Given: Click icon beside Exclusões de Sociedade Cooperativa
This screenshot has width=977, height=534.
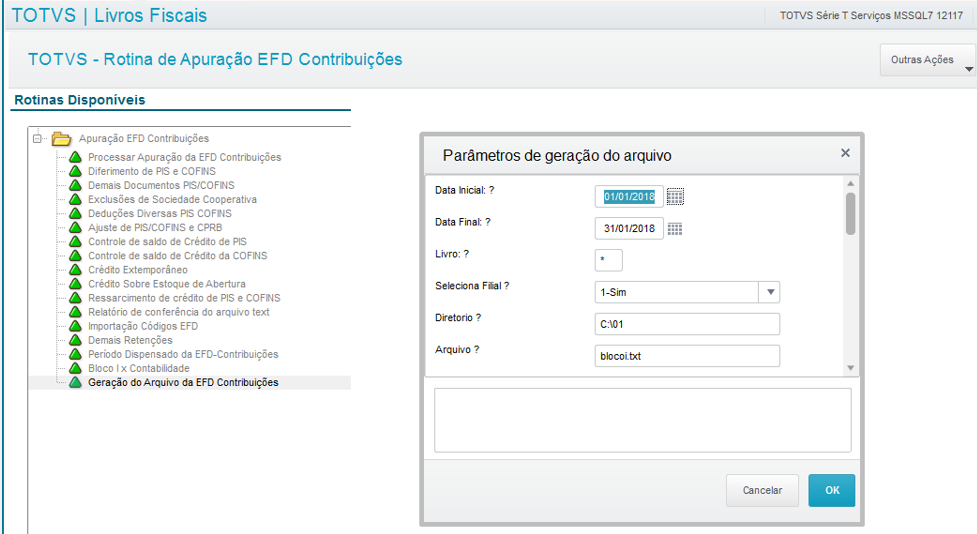Looking at the screenshot, I should [x=75, y=199].
